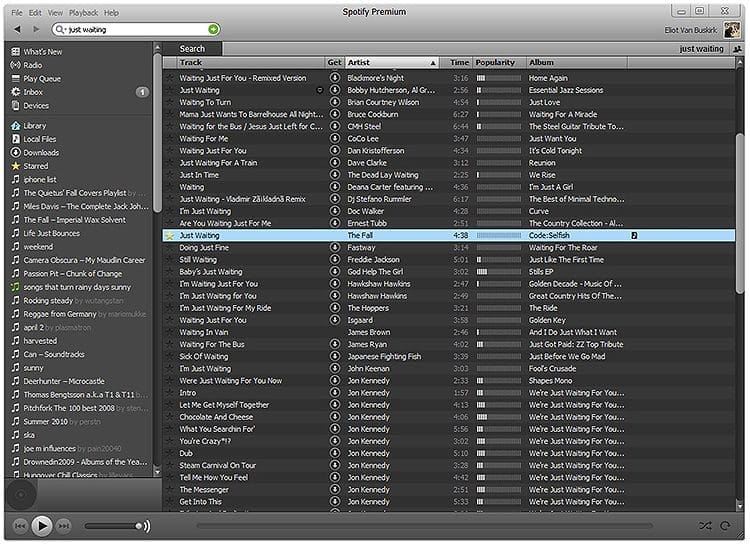Toggle repeat playback
750x544 pixels.
pyautogui.click(x=725, y=525)
